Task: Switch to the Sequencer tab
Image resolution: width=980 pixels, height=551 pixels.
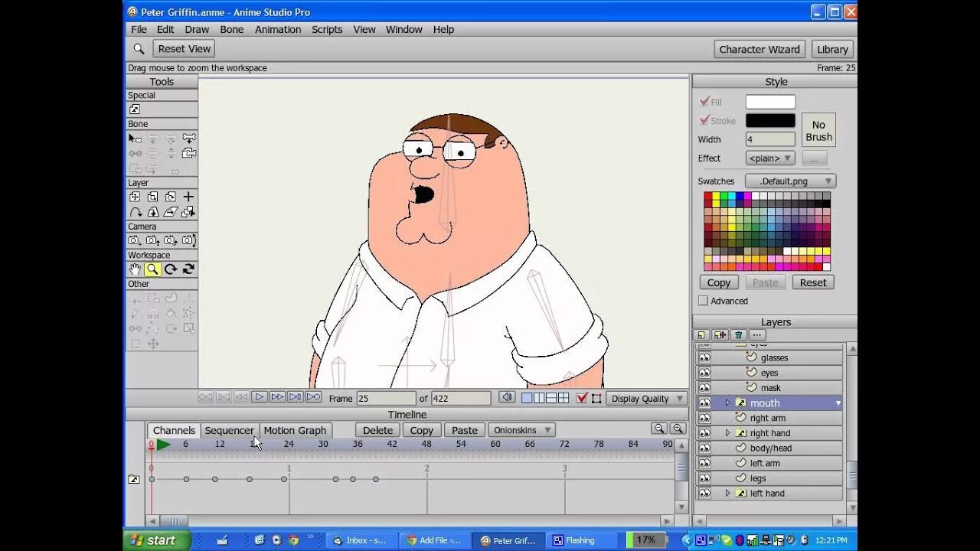Action: tap(229, 430)
